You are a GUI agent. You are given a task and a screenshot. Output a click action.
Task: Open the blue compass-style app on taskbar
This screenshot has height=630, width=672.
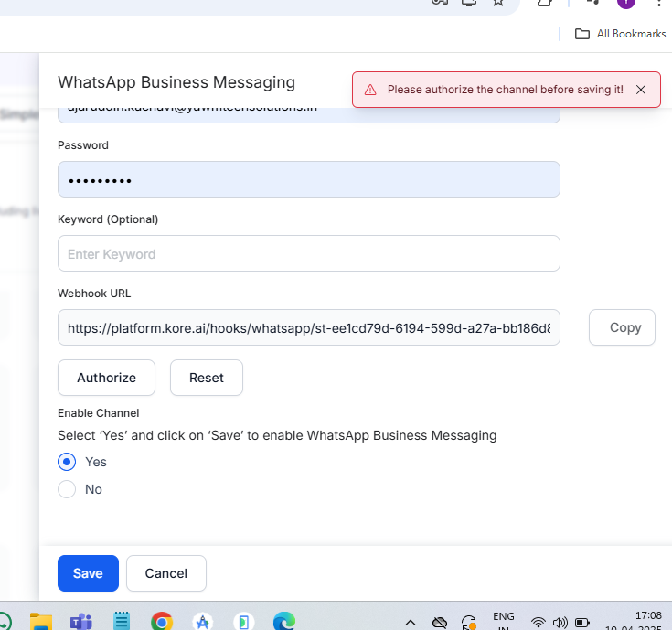[x=203, y=622]
